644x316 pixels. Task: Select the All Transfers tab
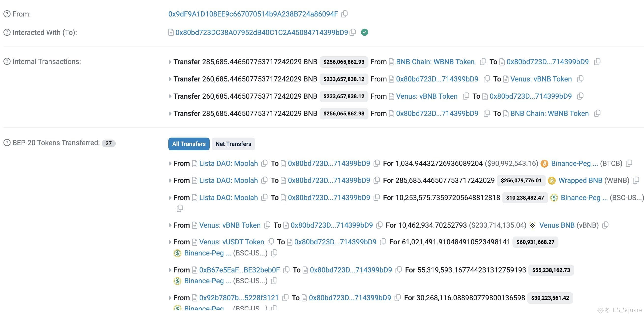189,144
